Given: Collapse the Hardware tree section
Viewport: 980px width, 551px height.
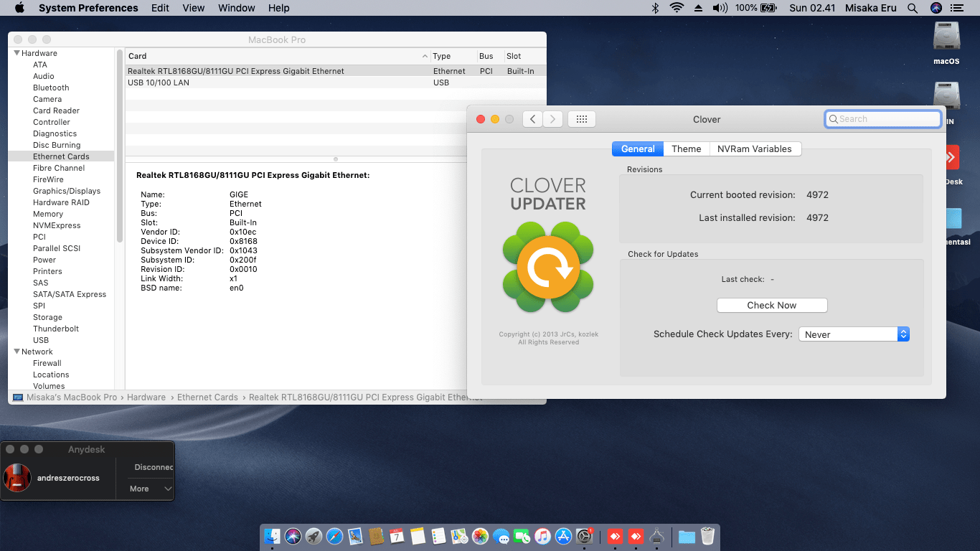Looking at the screenshot, I should click(17, 53).
